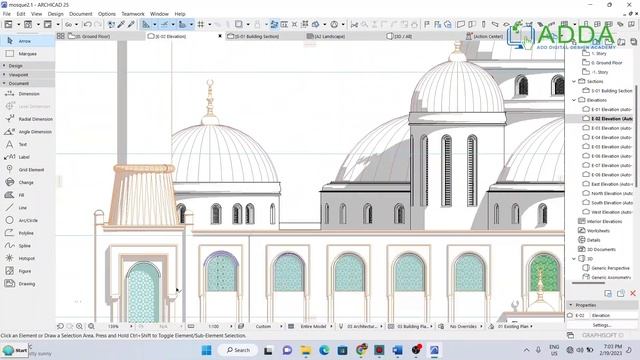Open the tab overview grid icon
The image size is (640, 360).
coord(60,36)
